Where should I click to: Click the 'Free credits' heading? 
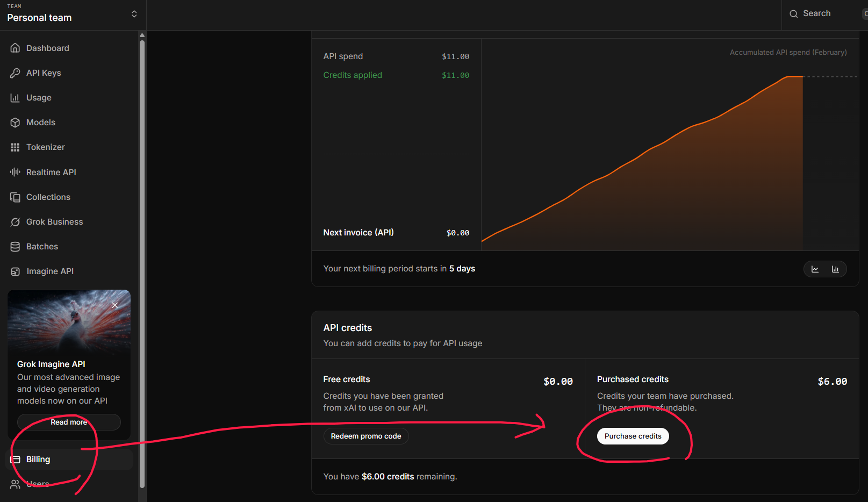click(347, 379)
